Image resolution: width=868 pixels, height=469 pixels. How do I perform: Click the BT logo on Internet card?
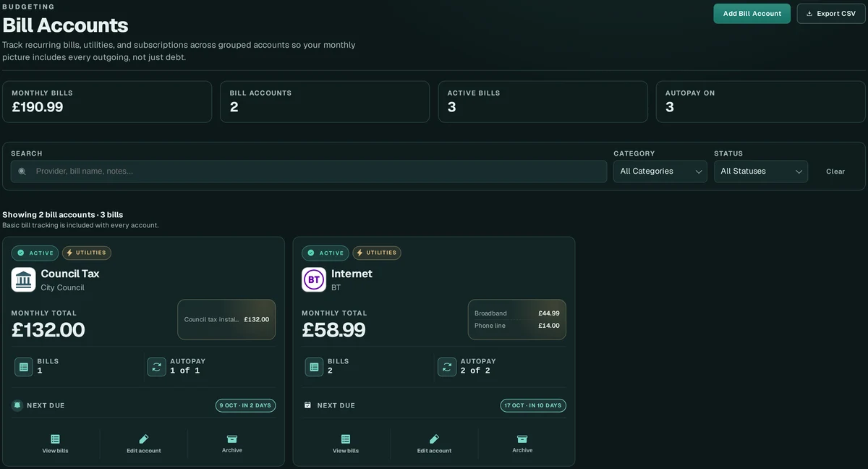pyautogui.click(x=314, y=279)
